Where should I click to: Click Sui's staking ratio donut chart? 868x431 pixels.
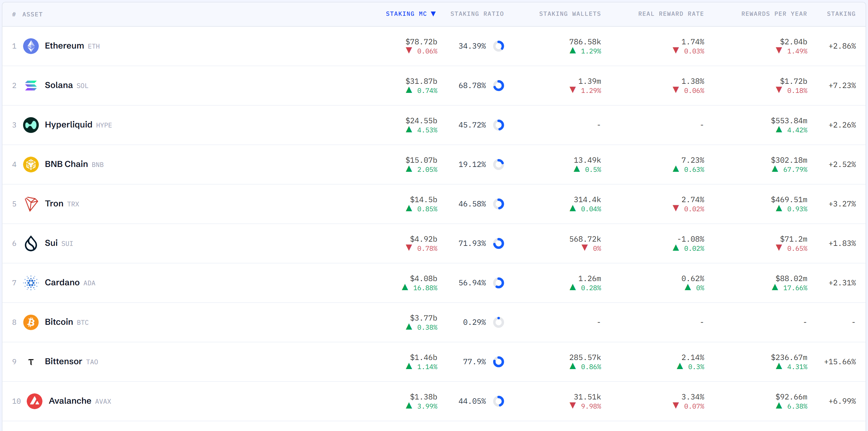(x=498, y=243)
